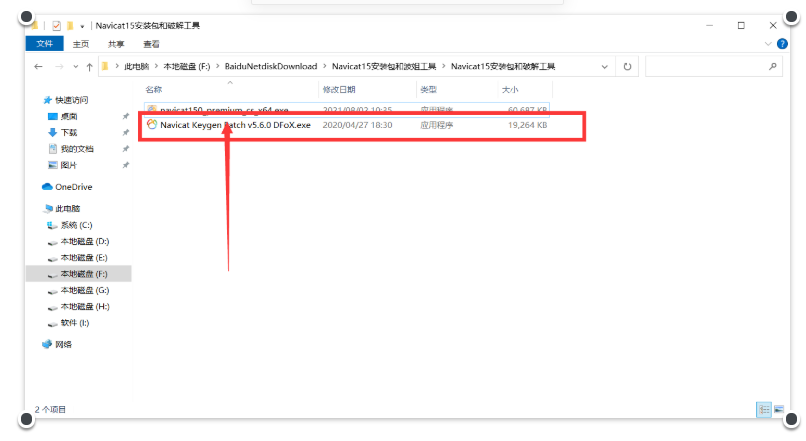The image size is (806, 441).
Task: Switch to large icons view
Action: coord(779,410)
